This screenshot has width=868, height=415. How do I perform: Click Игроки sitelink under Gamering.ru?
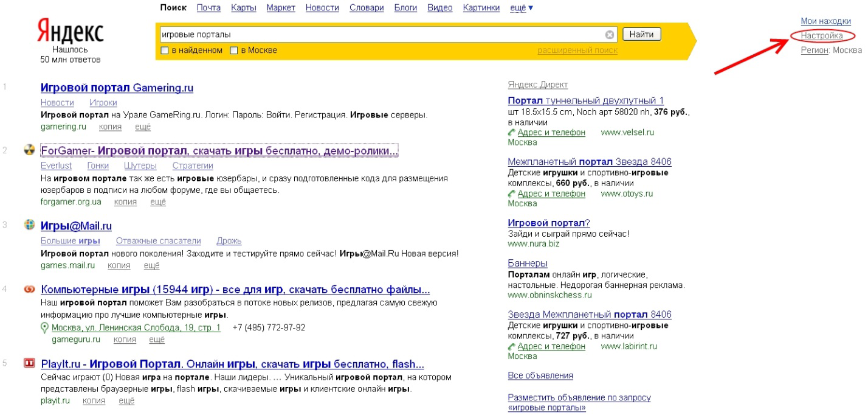tap(103, 103)
